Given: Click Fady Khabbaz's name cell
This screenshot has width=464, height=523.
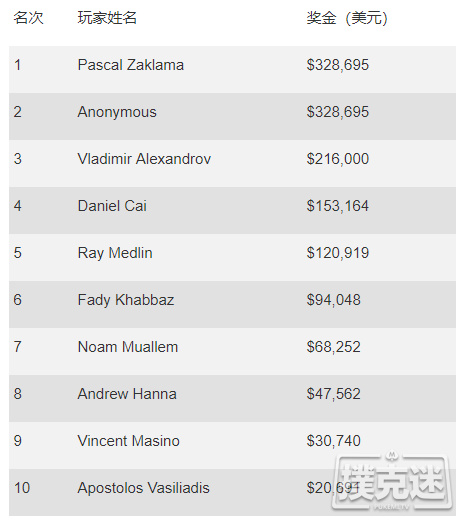Looking at the screenshot, I should point(126,300).
